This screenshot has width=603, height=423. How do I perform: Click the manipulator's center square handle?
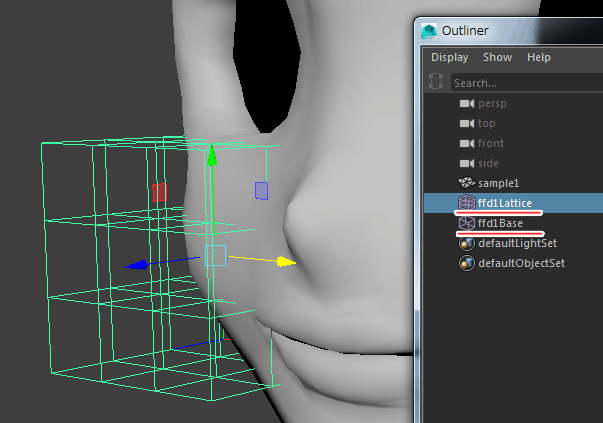point(216,255)
